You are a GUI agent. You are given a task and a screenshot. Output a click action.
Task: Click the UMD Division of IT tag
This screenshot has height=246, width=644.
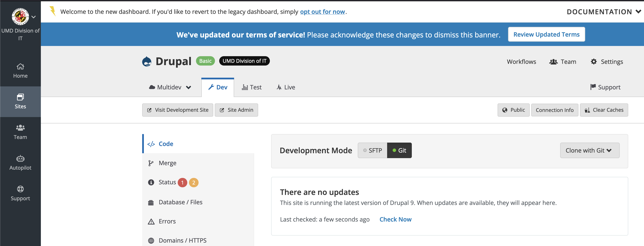(244, 61)
